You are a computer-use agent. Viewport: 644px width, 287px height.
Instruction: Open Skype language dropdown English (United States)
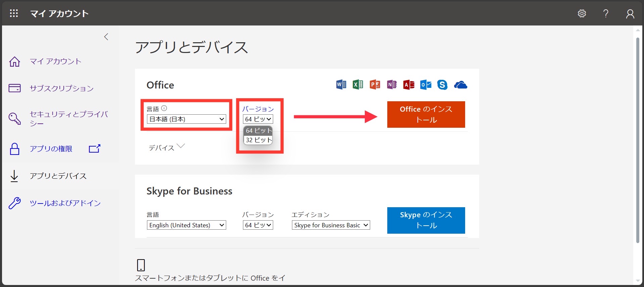pos(187,225)
